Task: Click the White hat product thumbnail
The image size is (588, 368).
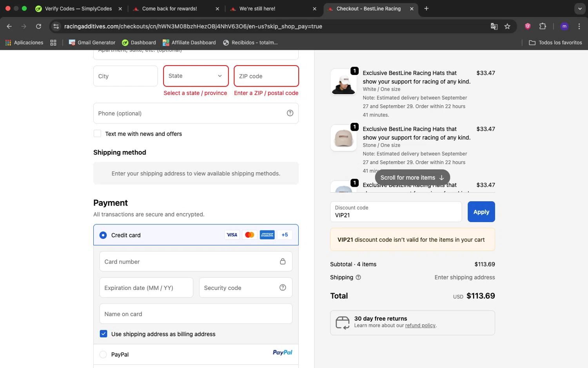Action: point(343,82)
